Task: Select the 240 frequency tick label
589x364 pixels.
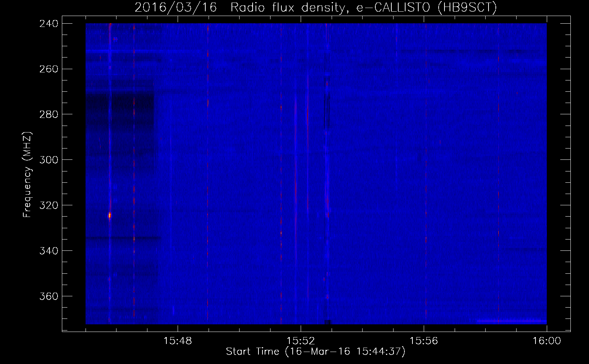Action: point(48,24)
